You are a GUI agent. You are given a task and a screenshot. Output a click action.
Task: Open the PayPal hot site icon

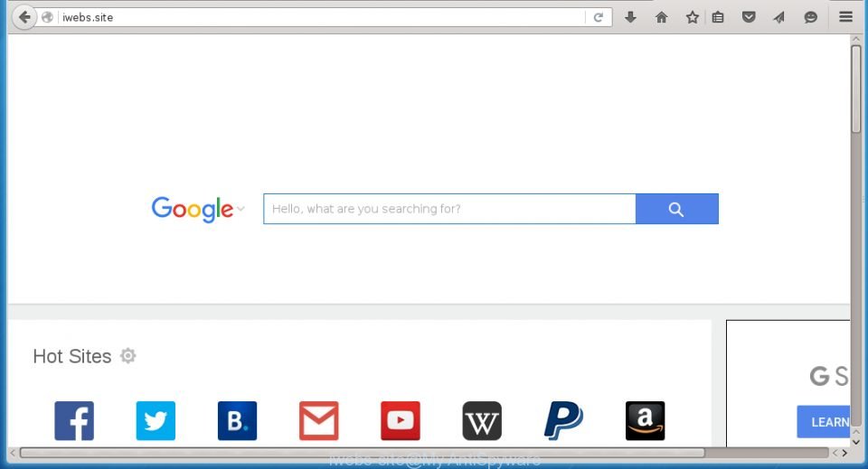coord(563,421)
